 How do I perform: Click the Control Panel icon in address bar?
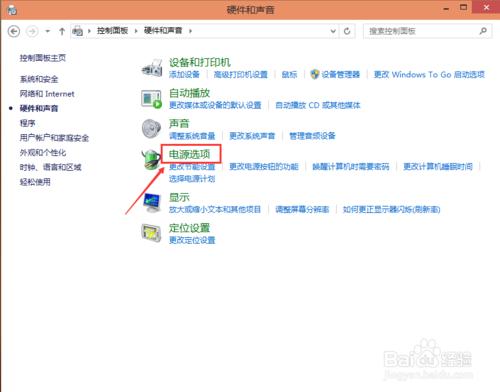tap(78, 31)
